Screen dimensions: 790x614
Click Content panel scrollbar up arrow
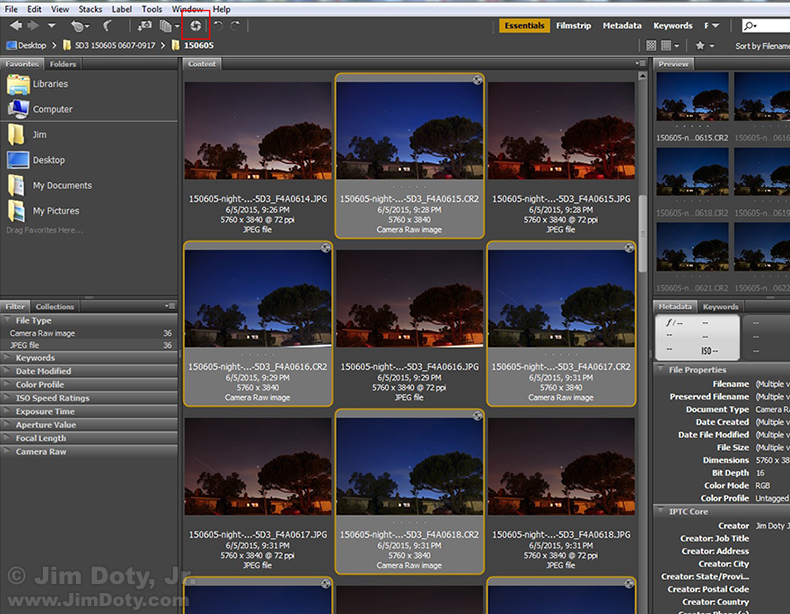[642, 77]
